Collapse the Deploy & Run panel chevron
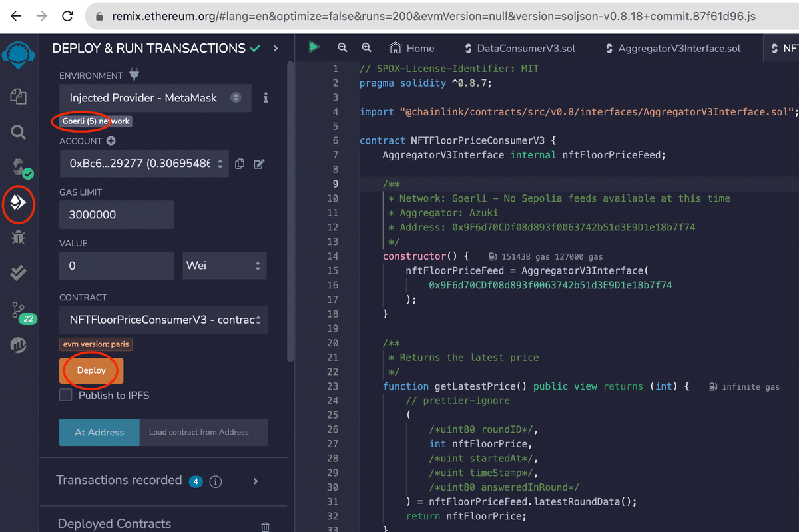This screenshot has height=532, width=799. (276, 49)
